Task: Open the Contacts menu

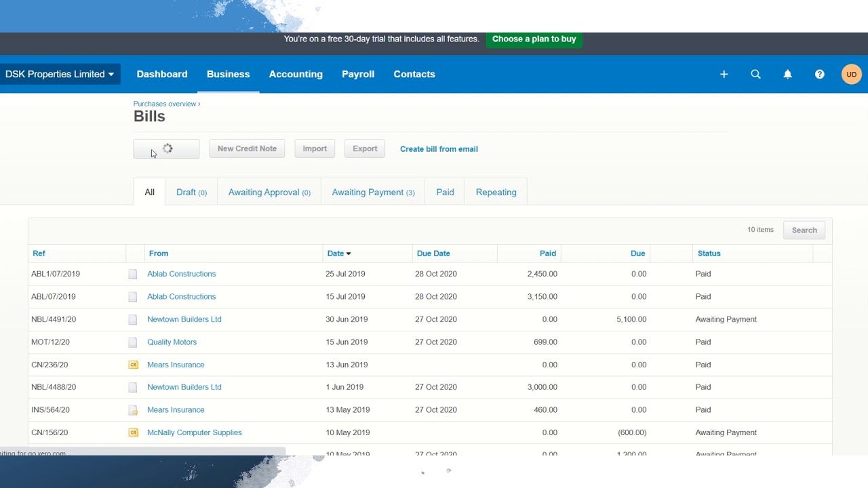Action: (414, 75)
